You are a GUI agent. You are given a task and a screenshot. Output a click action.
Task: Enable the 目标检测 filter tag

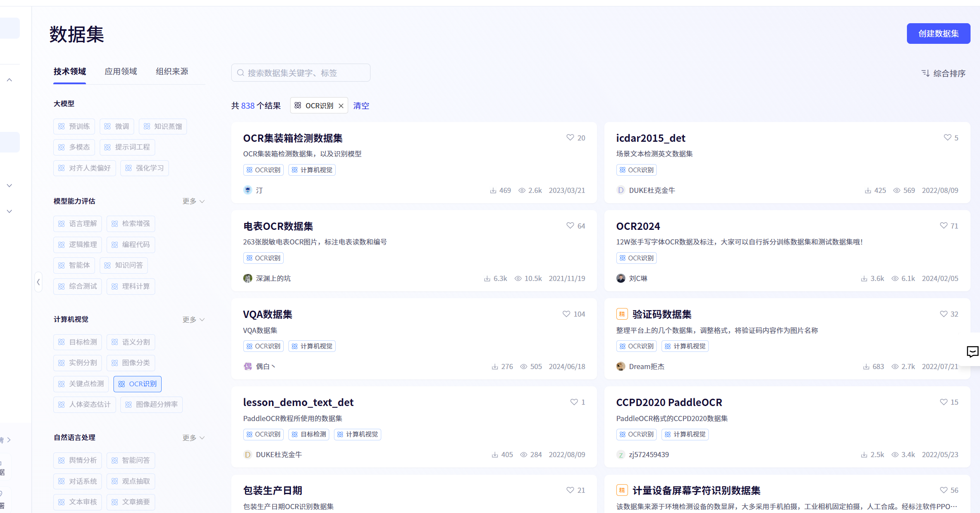(78, 342)
